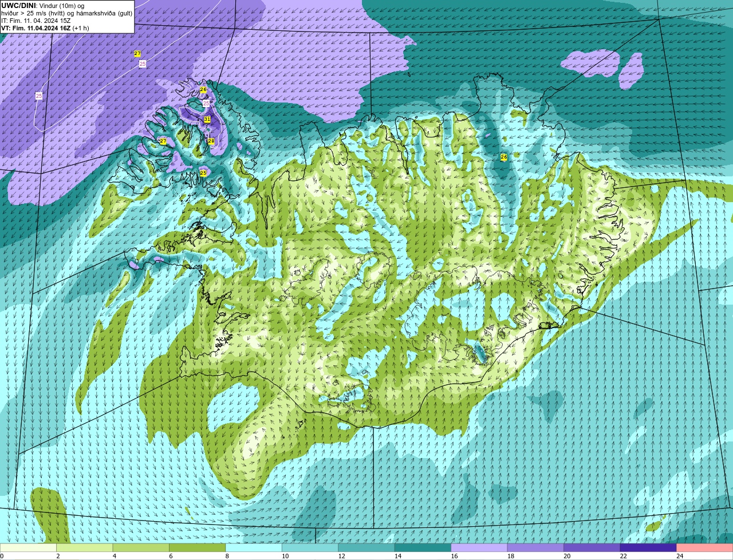Click the 'IT: Fim. 11. 04. 2024 15Z' line
This screenshot has height=560, width=733.
point(36,21)
